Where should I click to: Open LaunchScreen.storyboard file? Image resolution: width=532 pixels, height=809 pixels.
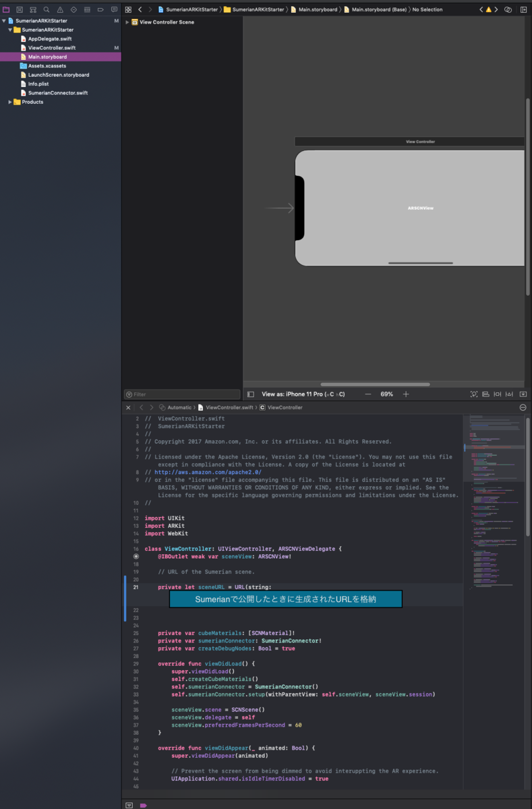tap(59, 75)
